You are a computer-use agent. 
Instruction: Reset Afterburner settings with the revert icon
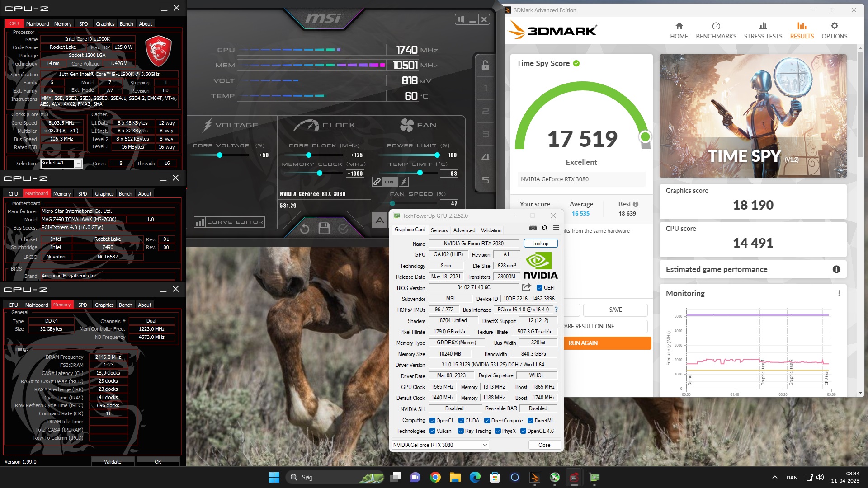click(x=305, y=229)
